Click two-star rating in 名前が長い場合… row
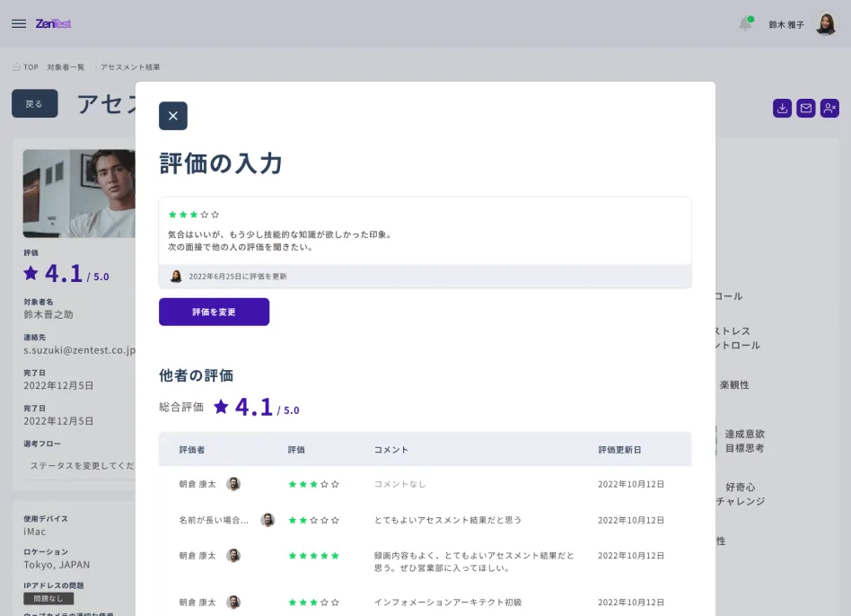 point(313,520)
